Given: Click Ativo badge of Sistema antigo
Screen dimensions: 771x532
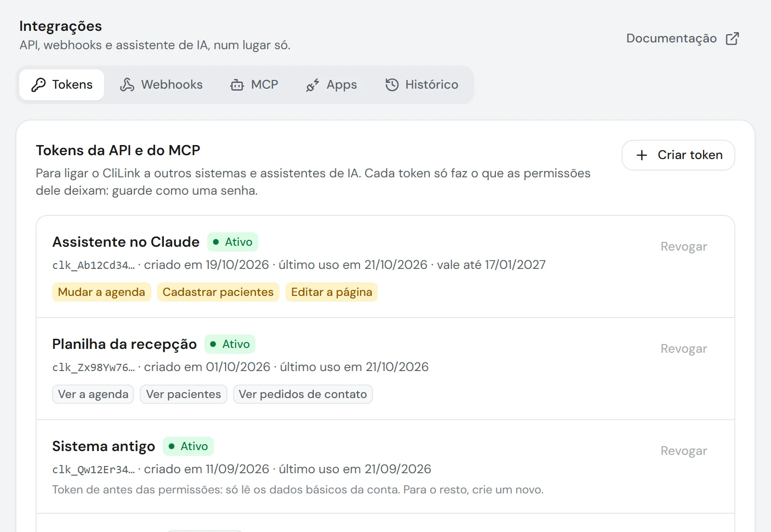Looking at the screenshot, I should point(188,446).
